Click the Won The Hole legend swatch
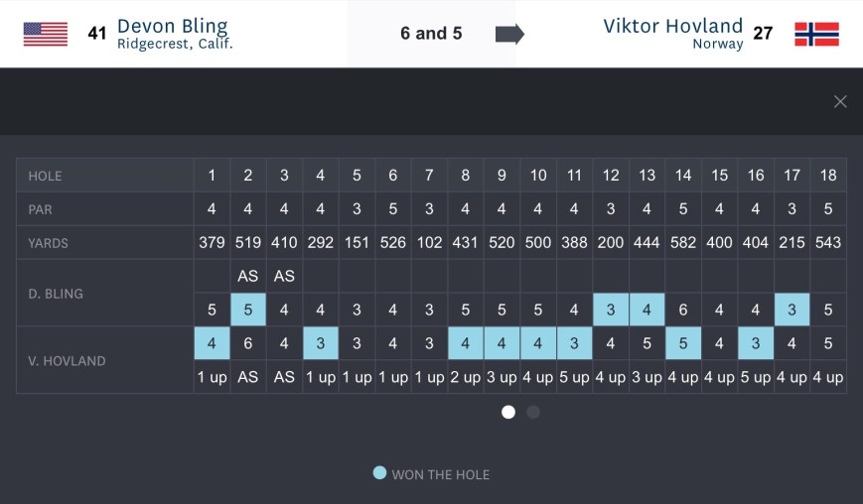This screenshot has width=863, height=504. point(379,473)
